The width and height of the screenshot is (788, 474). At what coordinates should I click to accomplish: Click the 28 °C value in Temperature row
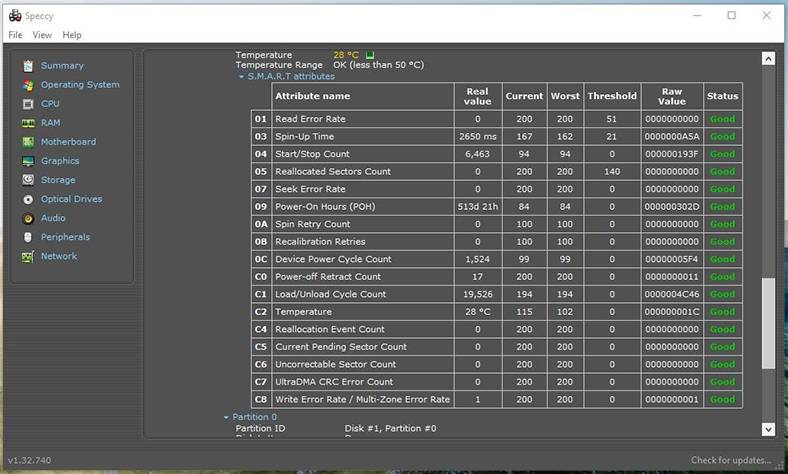477,312
